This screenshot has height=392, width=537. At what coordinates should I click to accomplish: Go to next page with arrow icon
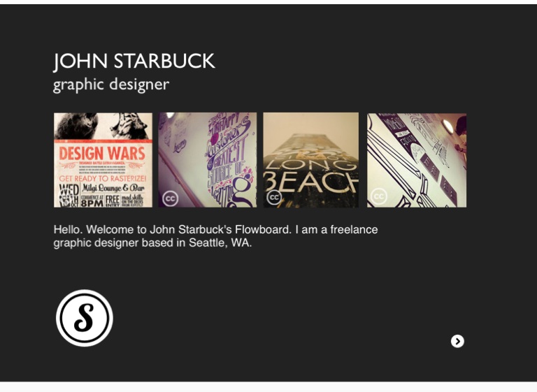click(457, 341)
